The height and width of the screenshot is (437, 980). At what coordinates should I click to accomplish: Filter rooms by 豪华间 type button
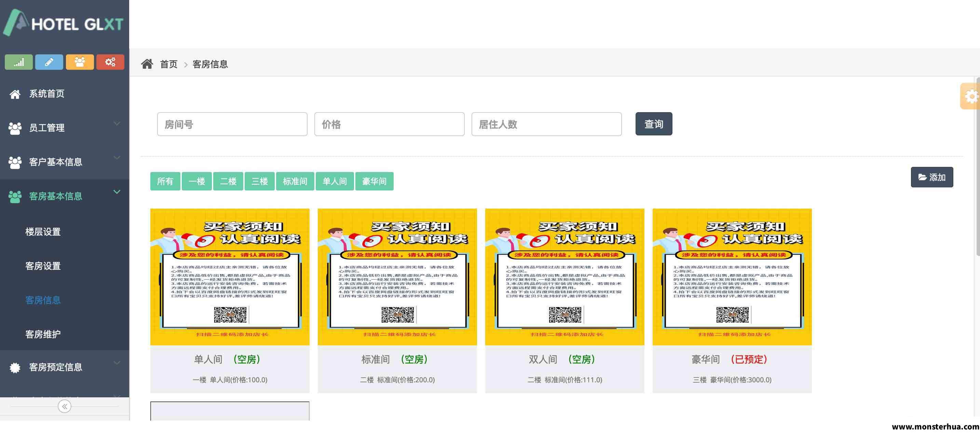[x=375, y=181]
